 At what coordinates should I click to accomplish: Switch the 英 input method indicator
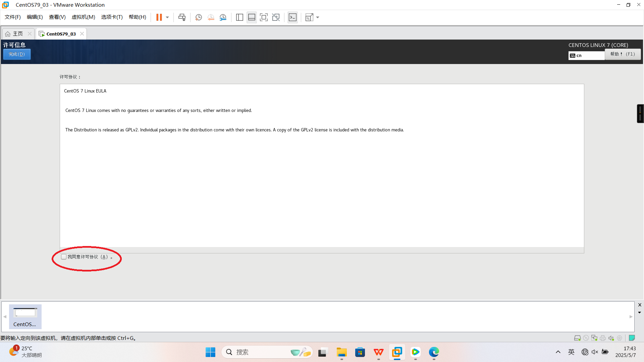pyautogui.click(x=571, y=352)
